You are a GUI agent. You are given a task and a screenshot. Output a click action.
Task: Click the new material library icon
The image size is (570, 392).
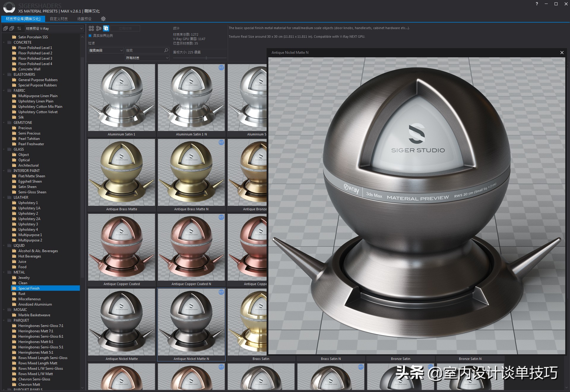[5, 28]
